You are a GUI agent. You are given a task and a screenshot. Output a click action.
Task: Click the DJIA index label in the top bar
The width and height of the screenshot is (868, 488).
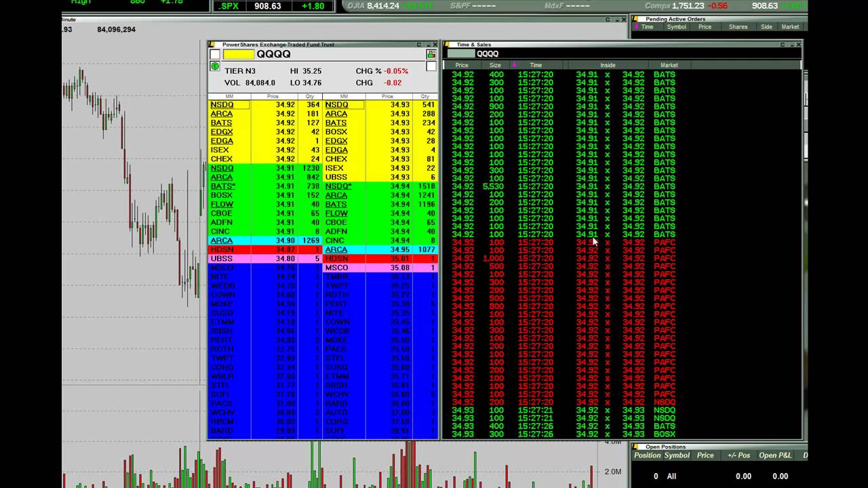click(x=355, y=6)
